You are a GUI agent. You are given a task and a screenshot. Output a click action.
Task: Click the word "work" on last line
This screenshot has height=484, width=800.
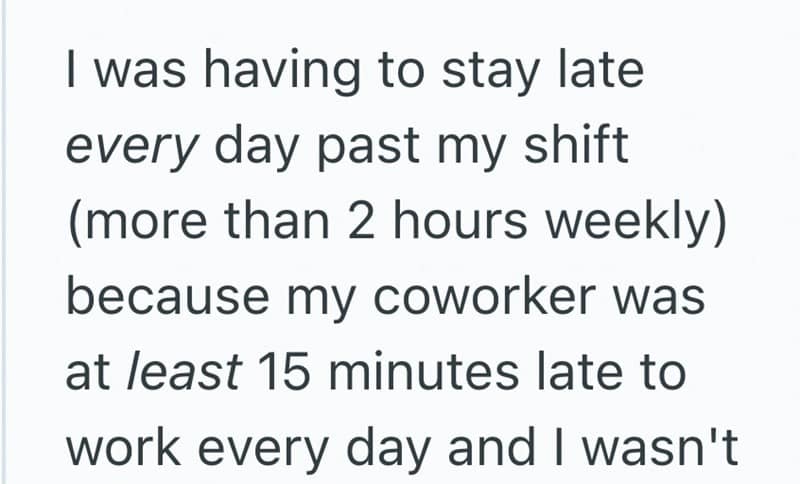[x=127, y=447]
